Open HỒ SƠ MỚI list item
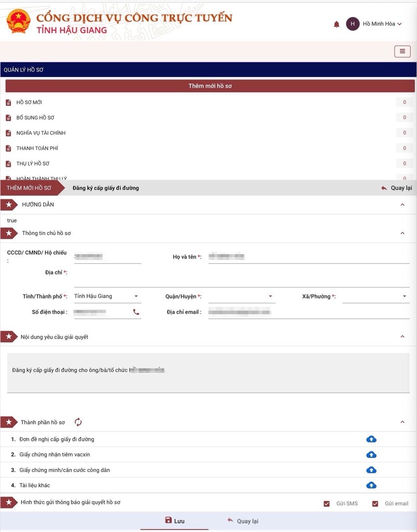The width and height of the screenshot is (417, 532). [29, 103]
